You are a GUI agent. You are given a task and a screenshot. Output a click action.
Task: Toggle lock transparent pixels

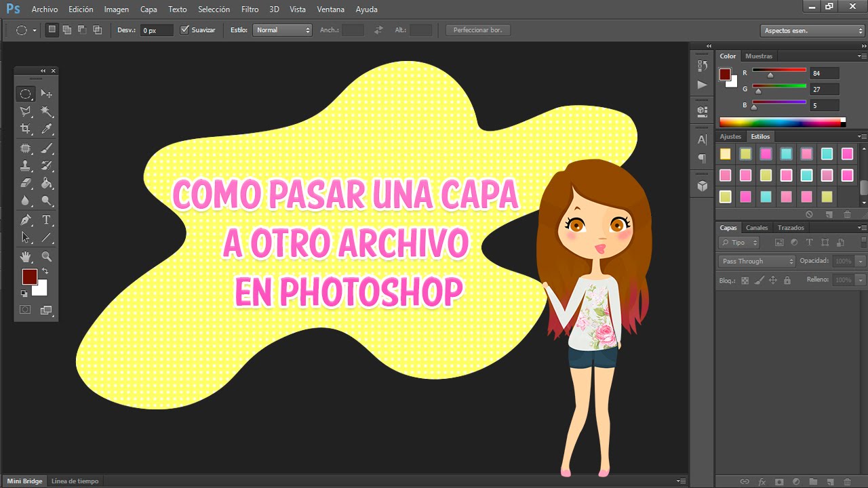[745, 280]
